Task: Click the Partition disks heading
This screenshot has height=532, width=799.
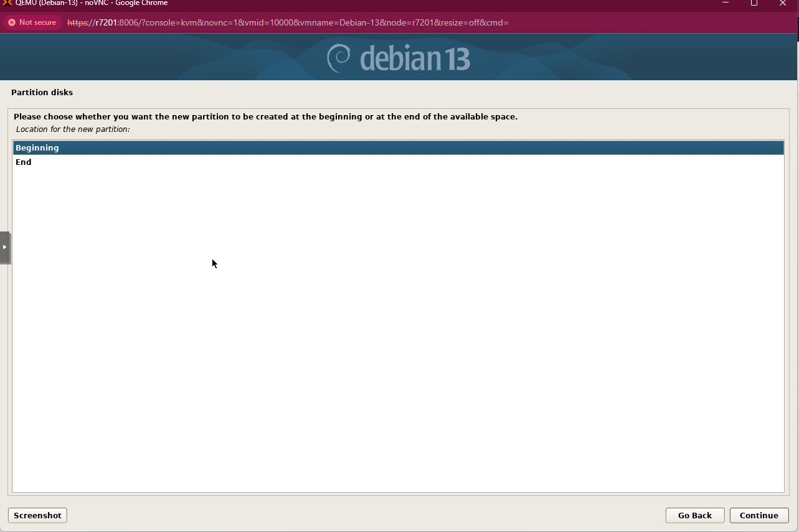Action: point(42,93)
